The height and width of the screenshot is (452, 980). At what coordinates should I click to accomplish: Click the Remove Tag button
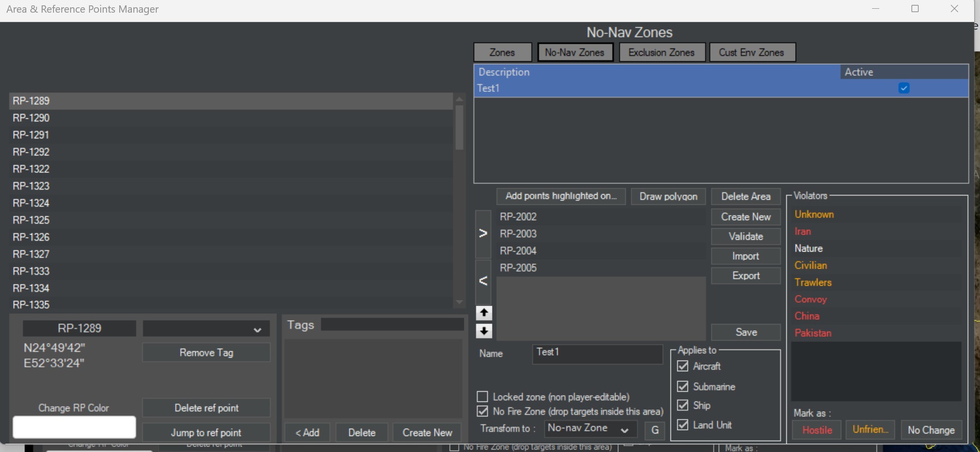(206, 353)
